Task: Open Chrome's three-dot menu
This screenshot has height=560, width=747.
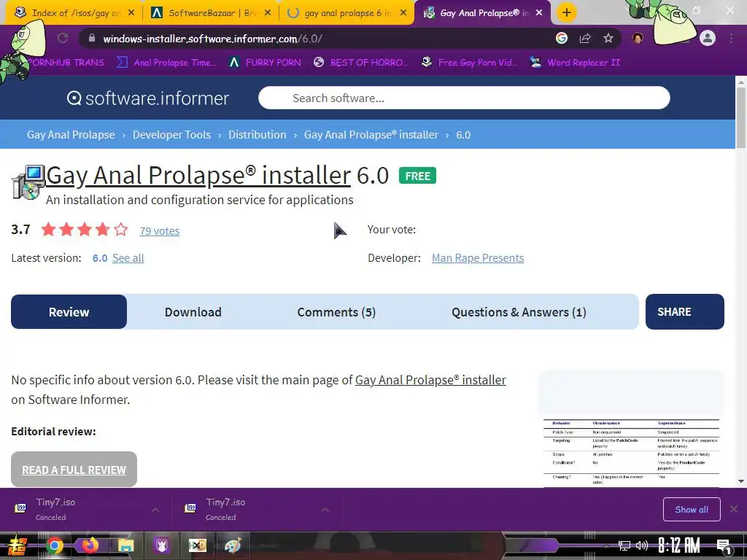Action: (x=731, y=38)
